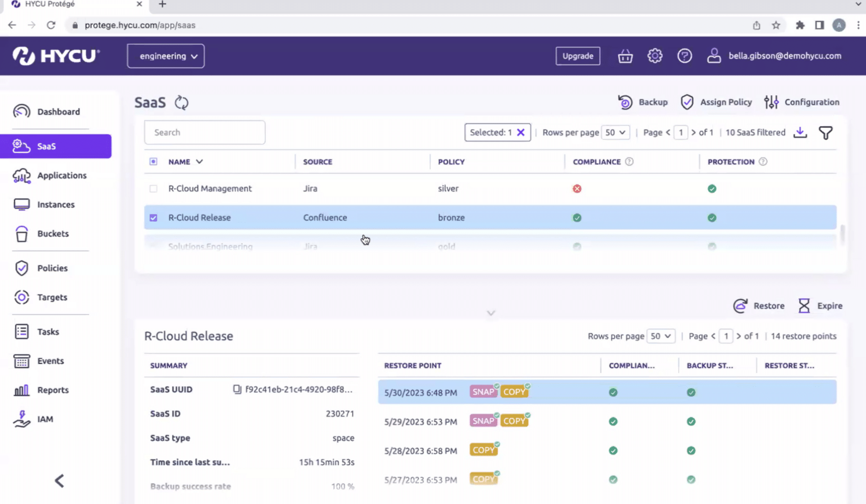Screen dimensions: 866x504
Task: Toggle the select-all checkbox in header
Action: pyautogui.click(x=153, y=162)
